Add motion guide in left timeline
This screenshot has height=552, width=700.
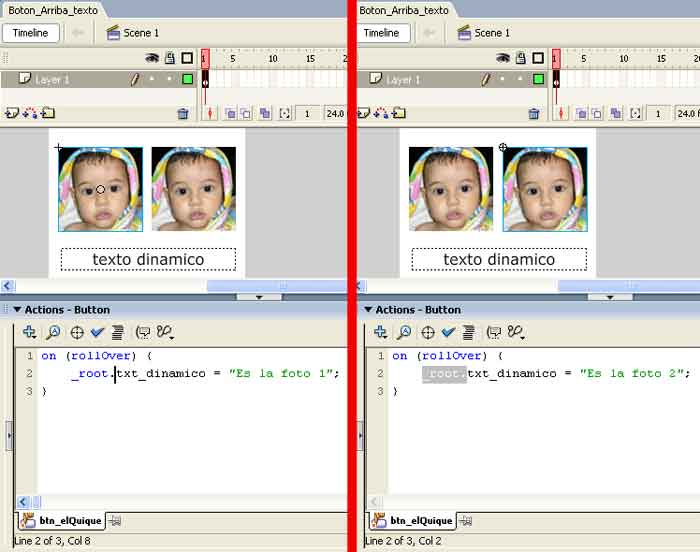pyautogui.click(x=30, y=113)
